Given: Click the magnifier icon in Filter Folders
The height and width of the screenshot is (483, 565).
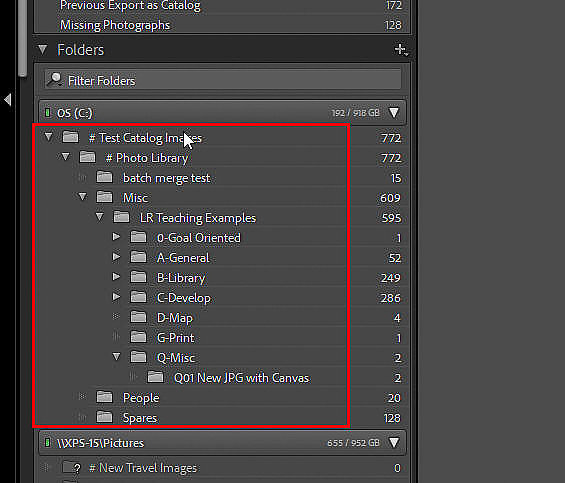Looking at the screenshot, I should [55, 80].
